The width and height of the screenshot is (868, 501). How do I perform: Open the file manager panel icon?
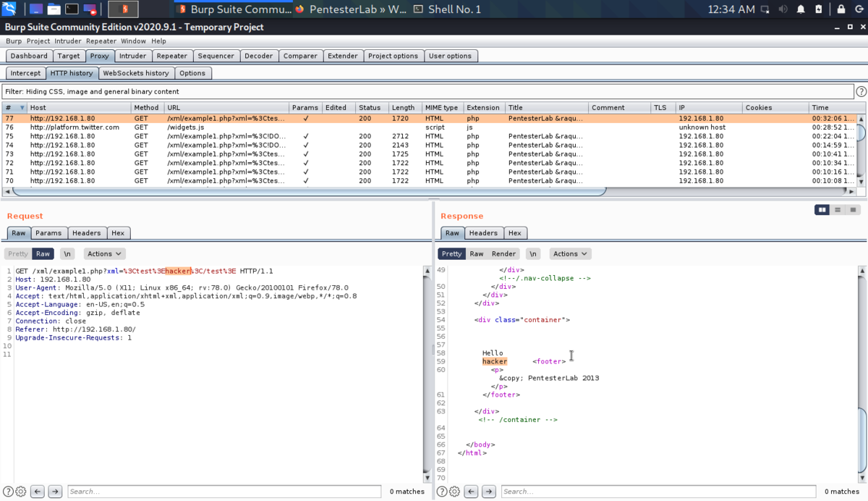[x=54, y=9]
